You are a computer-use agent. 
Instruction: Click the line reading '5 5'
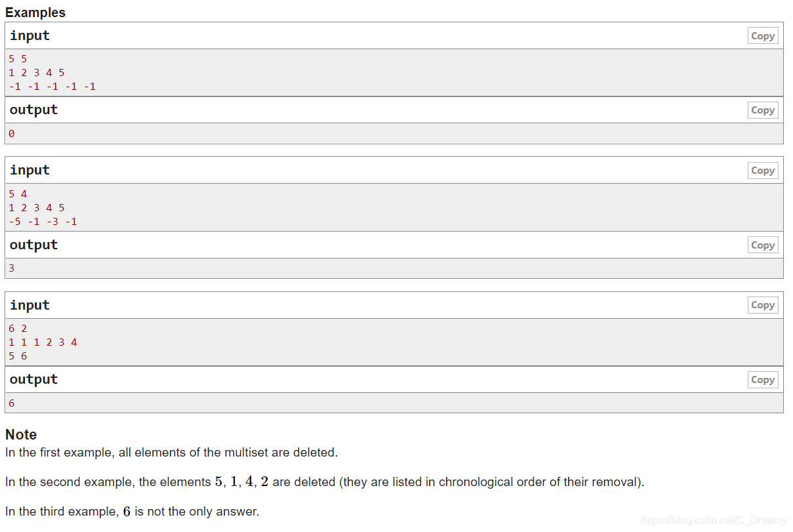click(x=16, y=58)
